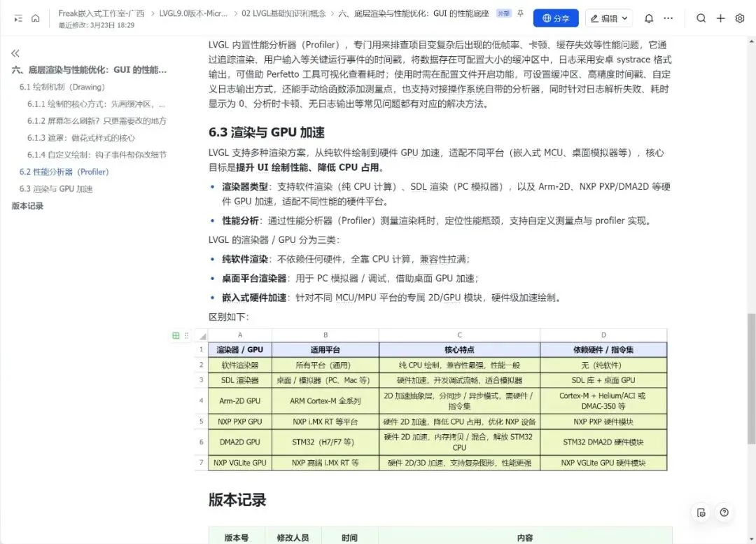Select table column C header

[459, 335]
